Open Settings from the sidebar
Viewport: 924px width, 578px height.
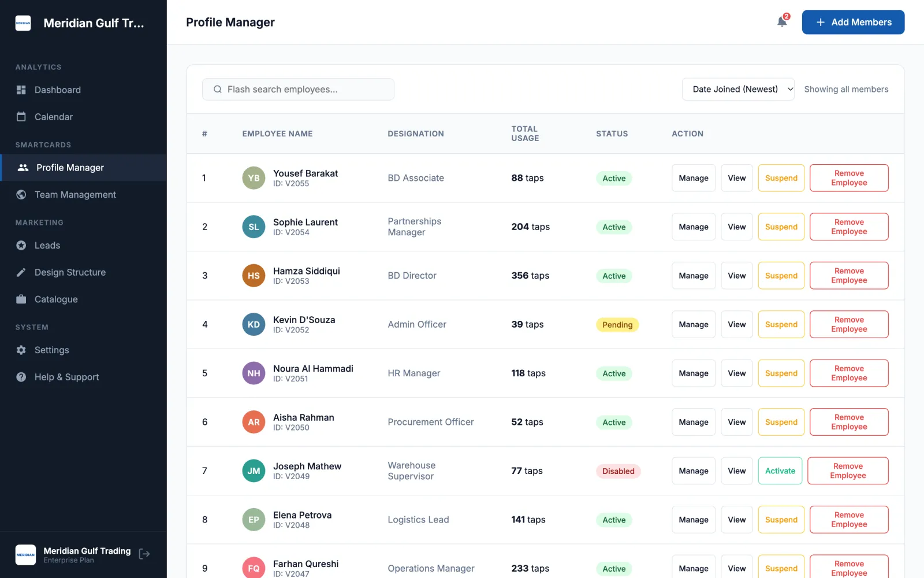pos(83,350)
